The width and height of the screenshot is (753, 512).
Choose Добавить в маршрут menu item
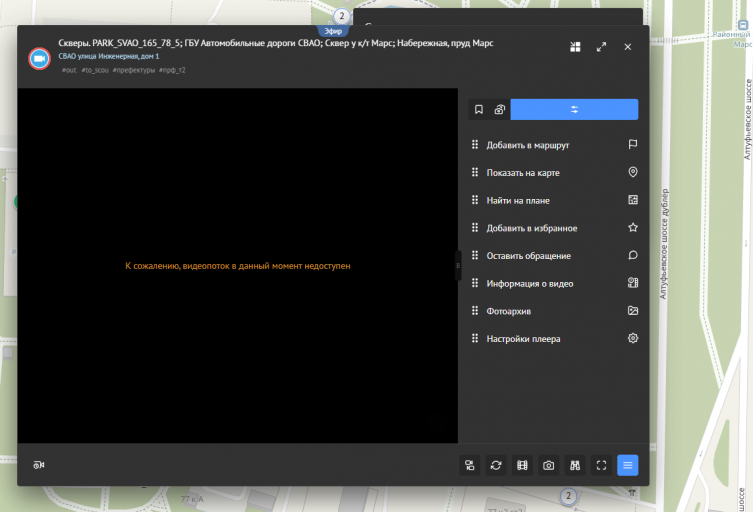tap(555, 145)
